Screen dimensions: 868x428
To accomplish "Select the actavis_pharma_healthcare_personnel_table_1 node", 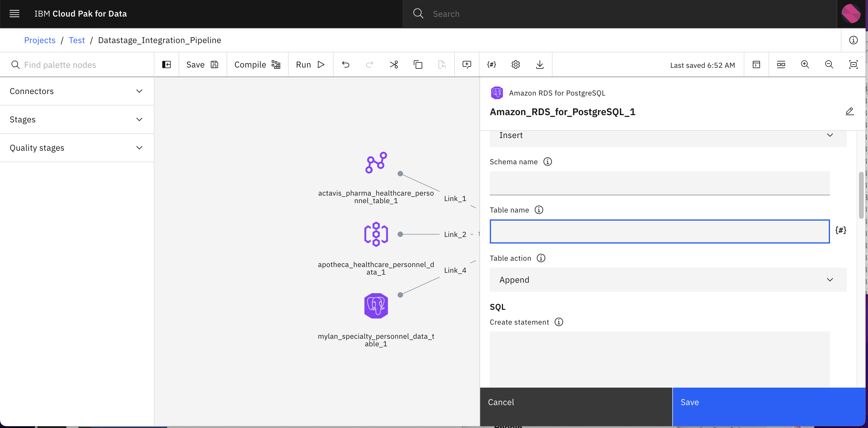I will pyautogui.click(x=376, y=163).
